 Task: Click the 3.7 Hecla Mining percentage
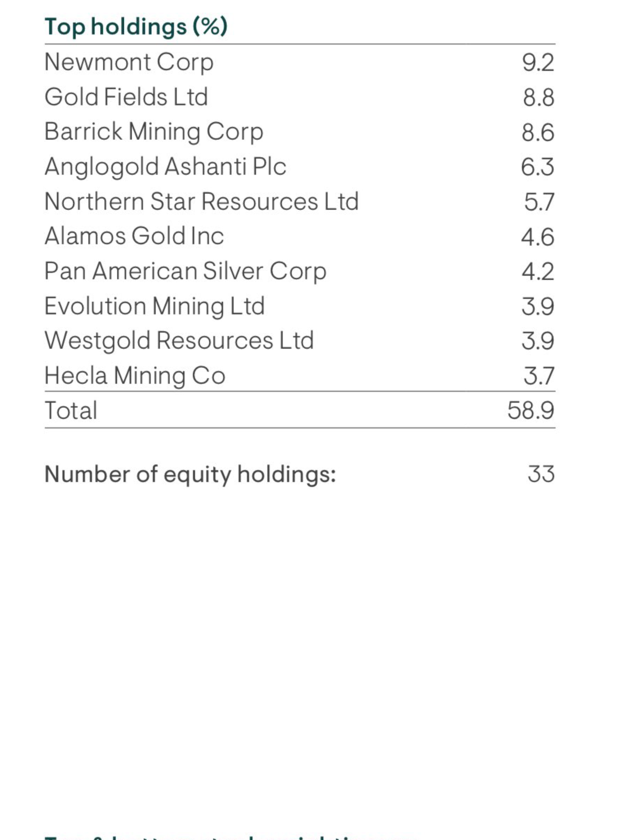[x=539, y=376]
